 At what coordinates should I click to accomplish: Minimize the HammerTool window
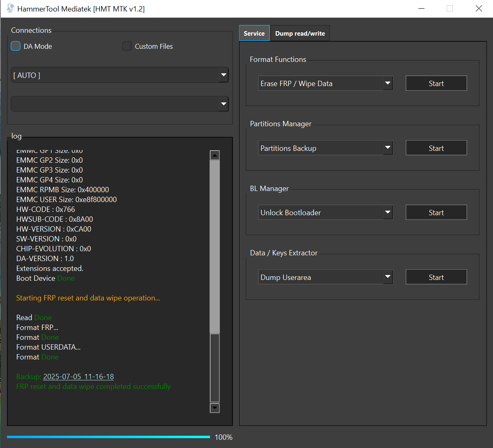422,9
